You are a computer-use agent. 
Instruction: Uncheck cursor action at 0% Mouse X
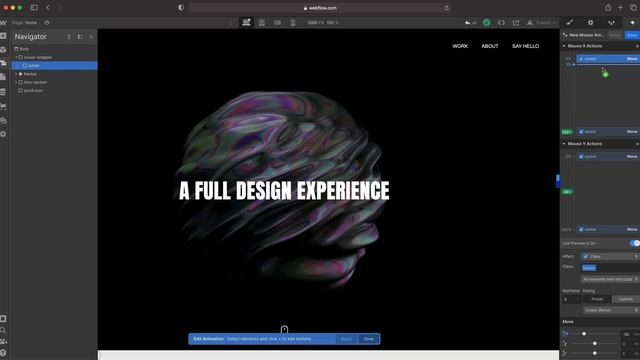[x=581, y=59]
